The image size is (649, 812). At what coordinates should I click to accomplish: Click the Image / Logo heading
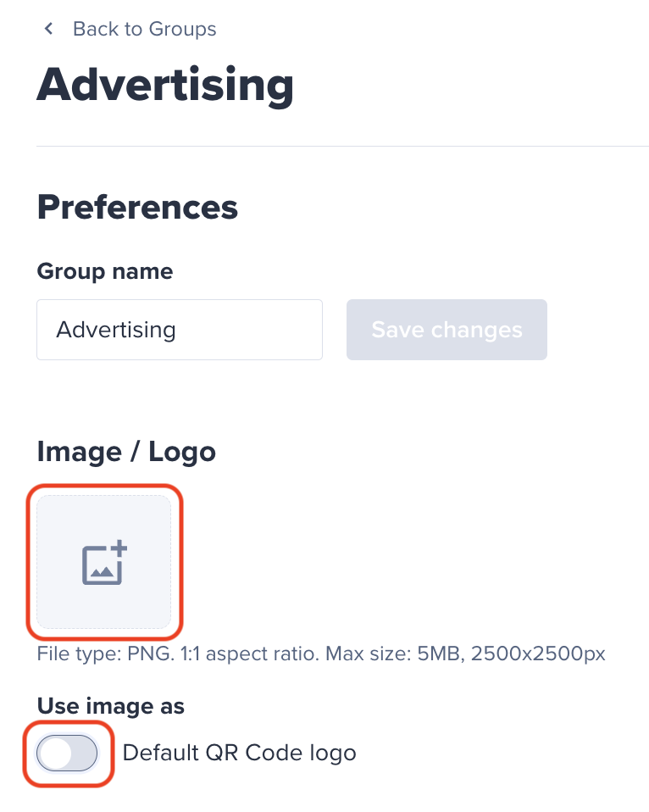pos(126,452)
